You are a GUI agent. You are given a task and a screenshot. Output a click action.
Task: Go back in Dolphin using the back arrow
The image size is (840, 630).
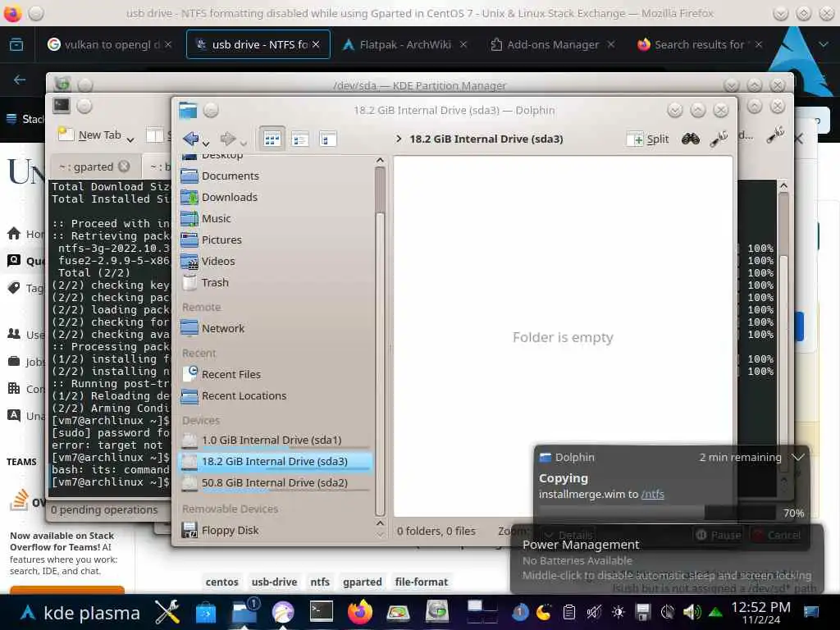pos(190,139)
